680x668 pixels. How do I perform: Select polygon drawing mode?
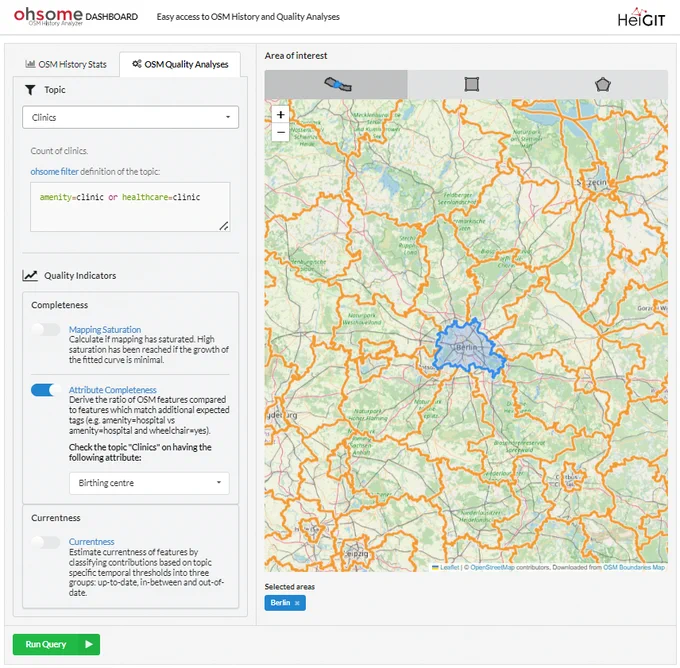[602, 84]
